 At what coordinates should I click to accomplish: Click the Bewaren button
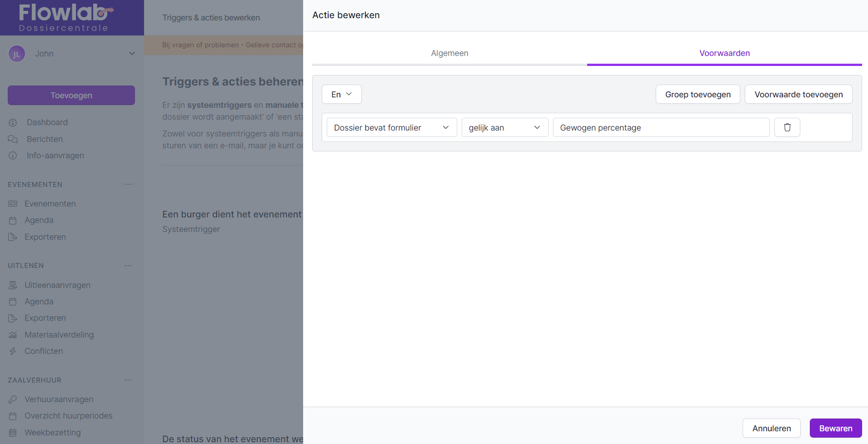[835, 429]
